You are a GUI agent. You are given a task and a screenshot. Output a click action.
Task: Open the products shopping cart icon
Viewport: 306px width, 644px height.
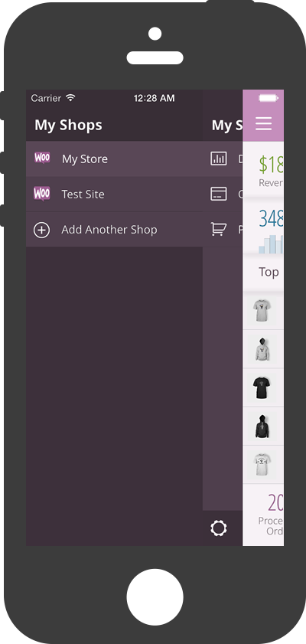[x=219, y=229]
